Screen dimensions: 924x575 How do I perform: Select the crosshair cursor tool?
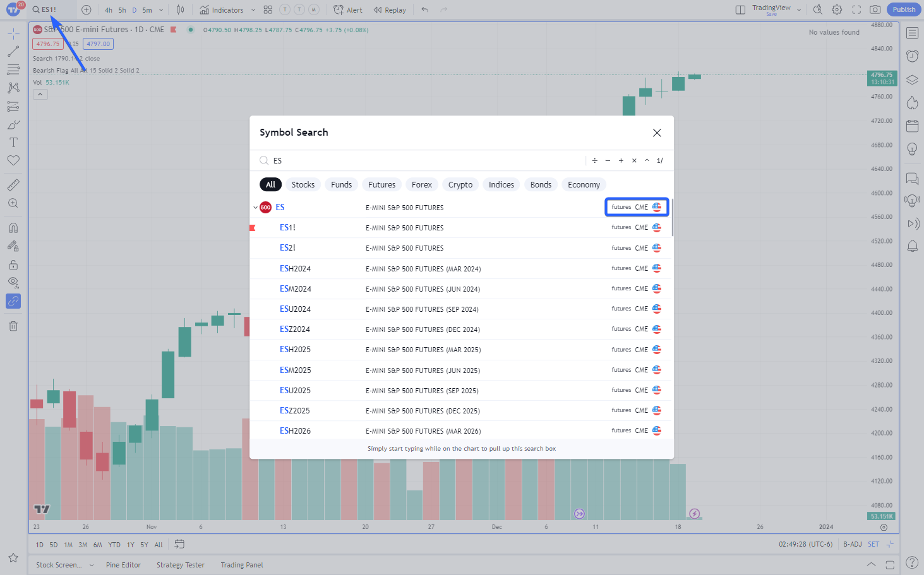(x=13, y=33)
